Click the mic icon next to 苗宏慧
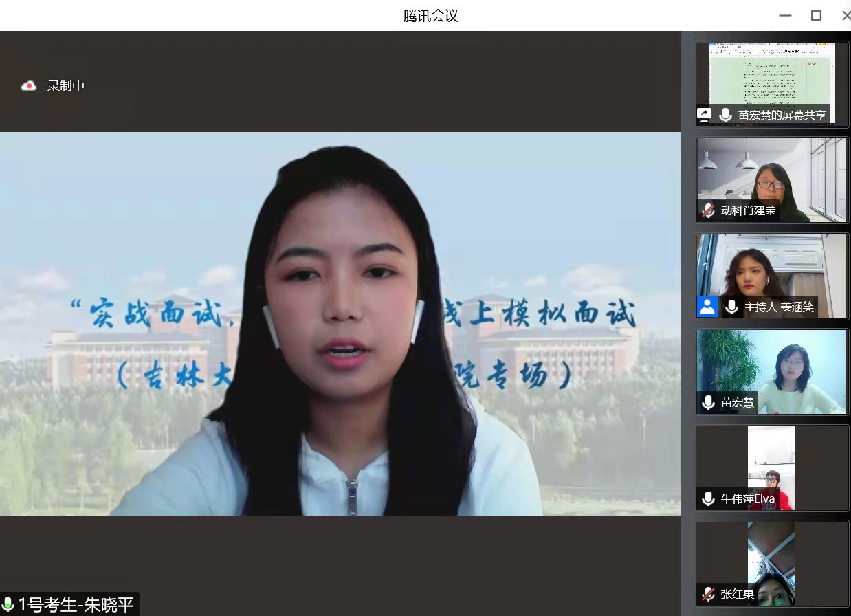Image resolution: width=851 pixels, height=616 pixels. [708, 403]
